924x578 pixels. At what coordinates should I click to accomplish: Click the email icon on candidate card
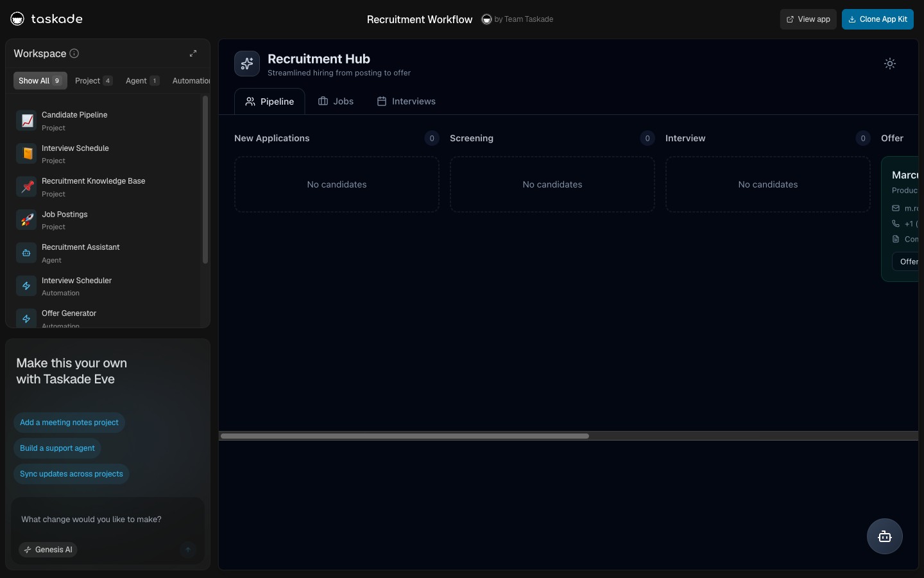[896, 208]
